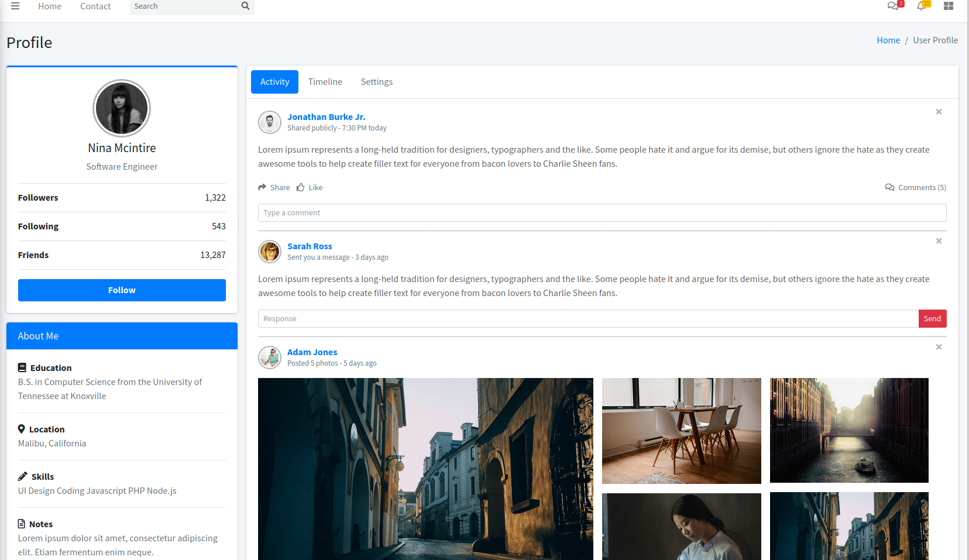Send the response to Sarah Ross
Image resolution: width=969 pixels, height=560 pixels.
click(x=932, y=318)
